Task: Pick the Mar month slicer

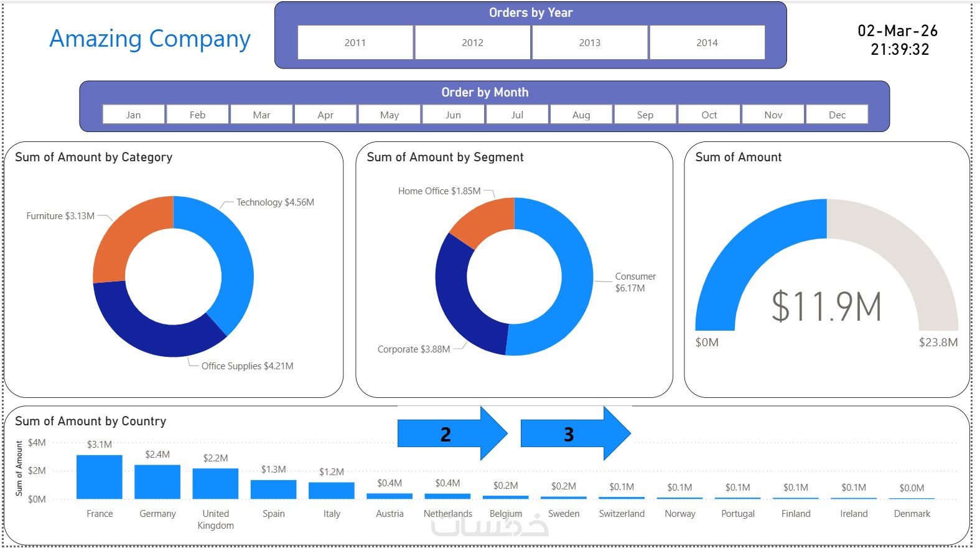Action: tap(262, 115)
